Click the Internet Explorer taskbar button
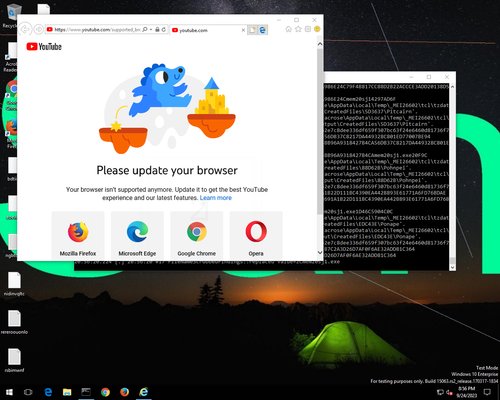 144,392
